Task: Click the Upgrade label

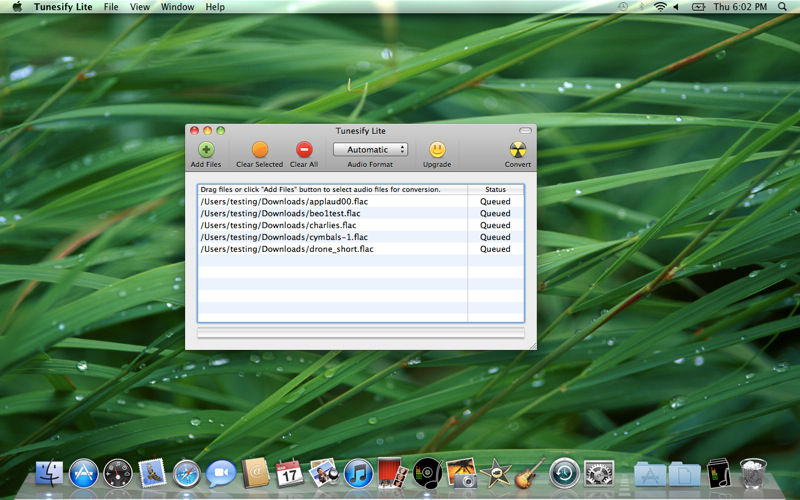Action: point(437,164)
